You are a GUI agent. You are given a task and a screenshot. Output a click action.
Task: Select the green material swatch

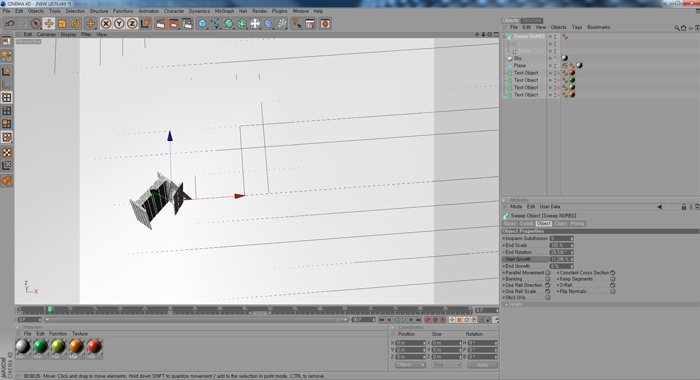click(41, 347)
